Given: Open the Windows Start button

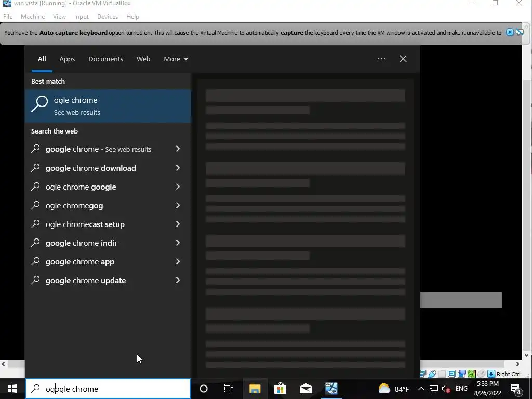Looking at the screenshot, I should click(x=12, y=389).
